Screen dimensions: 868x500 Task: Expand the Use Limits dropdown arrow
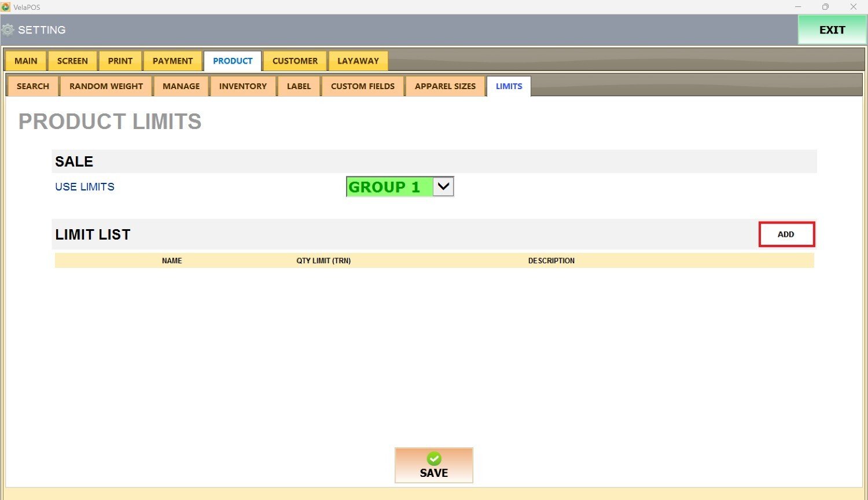pos(443,187)
